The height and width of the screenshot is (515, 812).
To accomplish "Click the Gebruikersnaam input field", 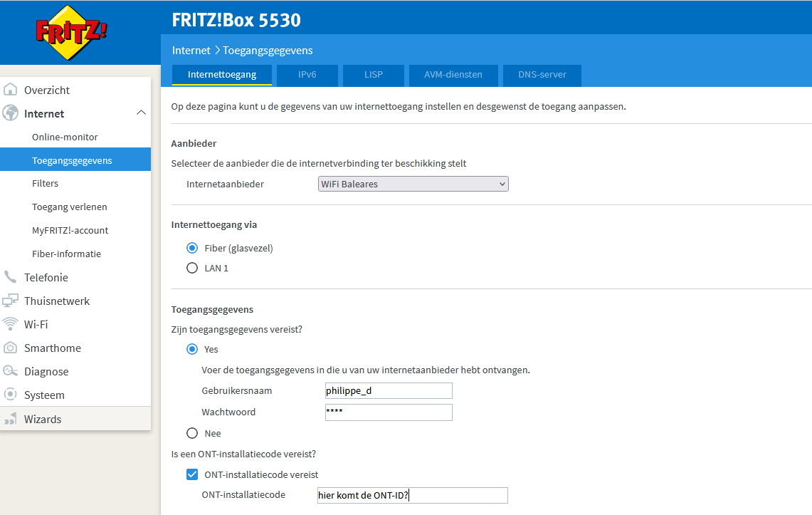I will click(388, 390).
